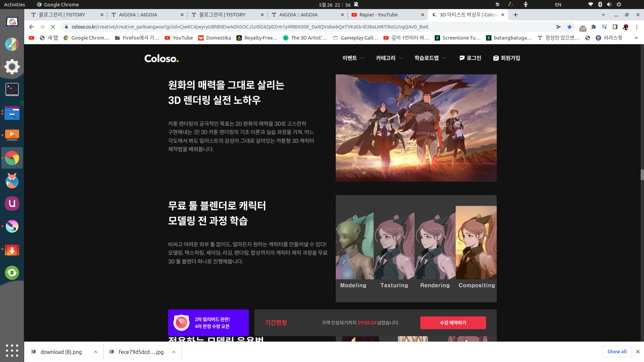Expand the 이벤트 dropdown menu
Viewport: 644px width, 362px height.
pyautogui.click(x=353, y=58)
